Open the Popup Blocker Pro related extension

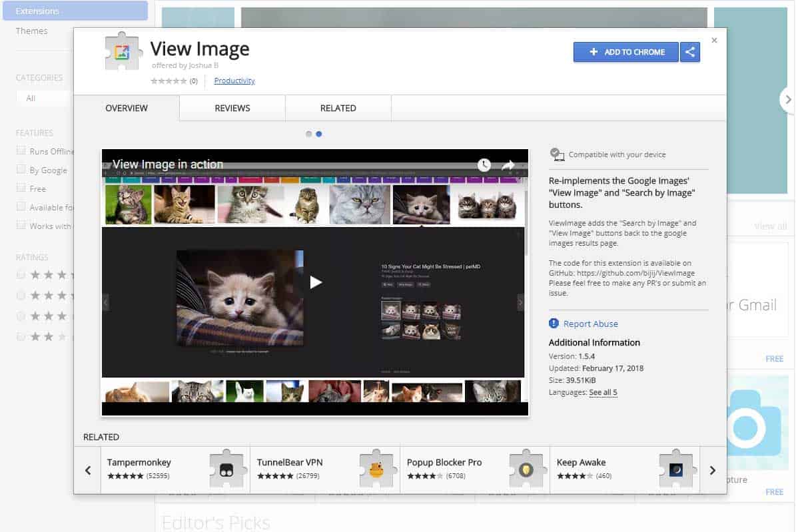(x=475, y=470)
